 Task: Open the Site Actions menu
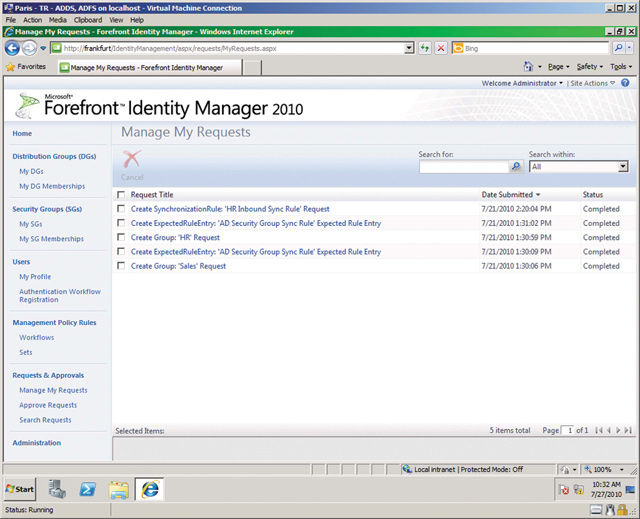coord(593,83)
